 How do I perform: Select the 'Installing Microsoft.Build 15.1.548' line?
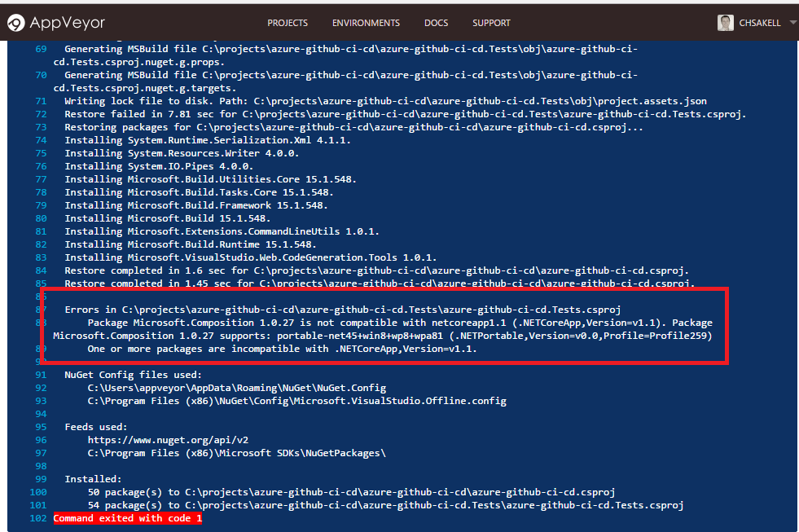(x=167, y=218)
